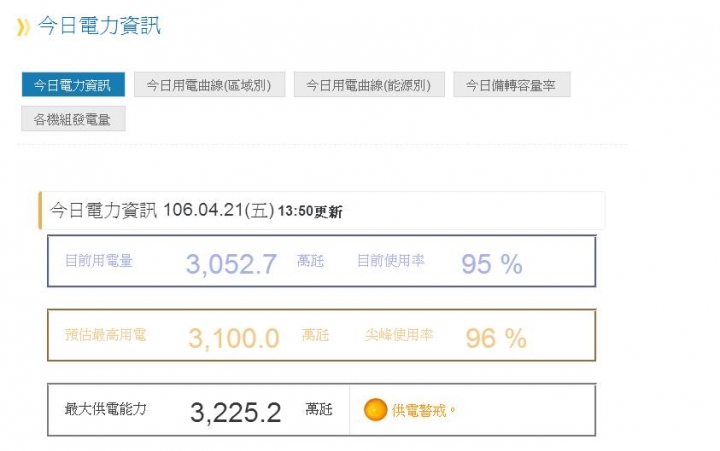Open the 今日備轉容量率 tab
720x451 pixels.
tap(512, 85)
